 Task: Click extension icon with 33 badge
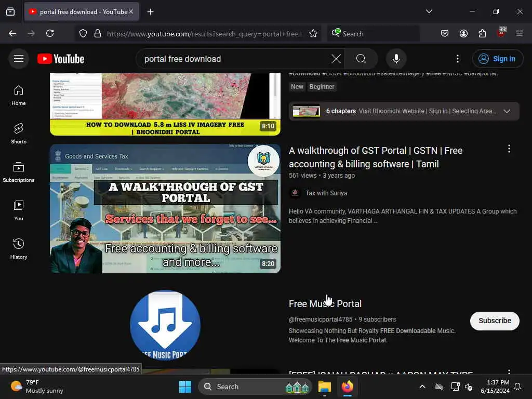501,33
